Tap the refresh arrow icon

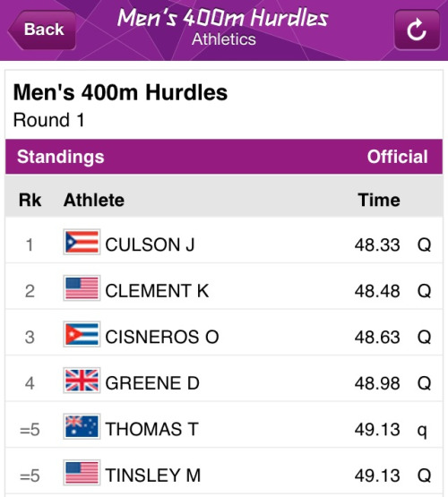coord(417,30)
